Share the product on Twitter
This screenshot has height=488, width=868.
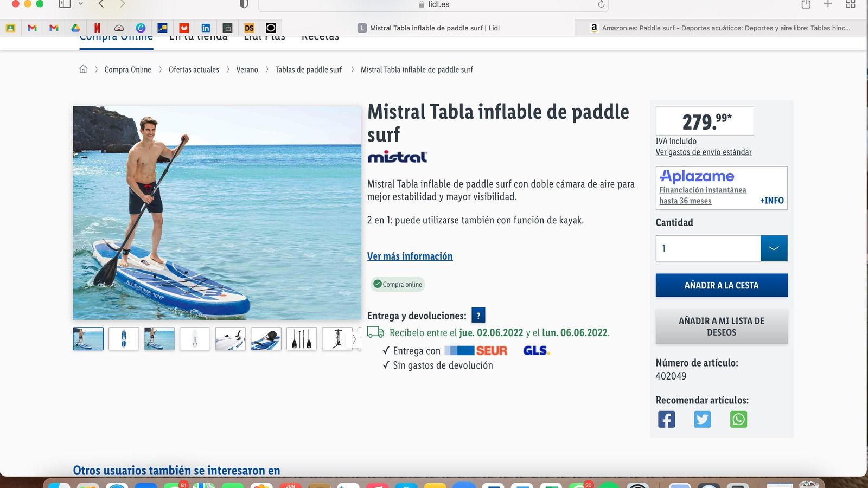click(703, 419)
